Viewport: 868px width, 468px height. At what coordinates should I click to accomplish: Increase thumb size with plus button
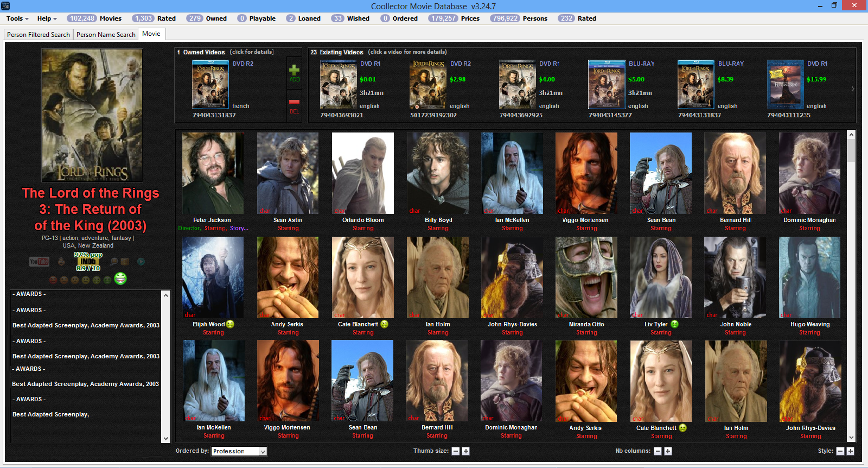[x=465, y=451]
